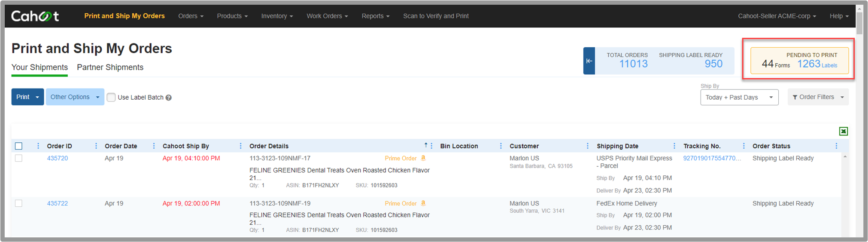
Task: Collapse the order stats panel arrow
Action: pyautogui.click(x=589, y=61)
